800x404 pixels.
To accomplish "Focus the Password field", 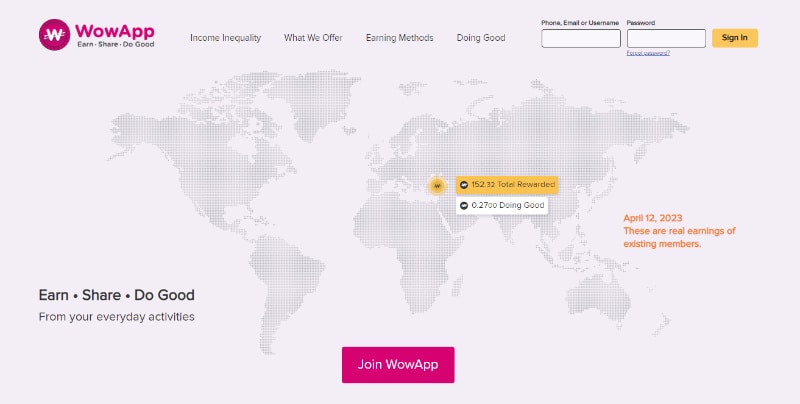I will click(x=666, y=38).
